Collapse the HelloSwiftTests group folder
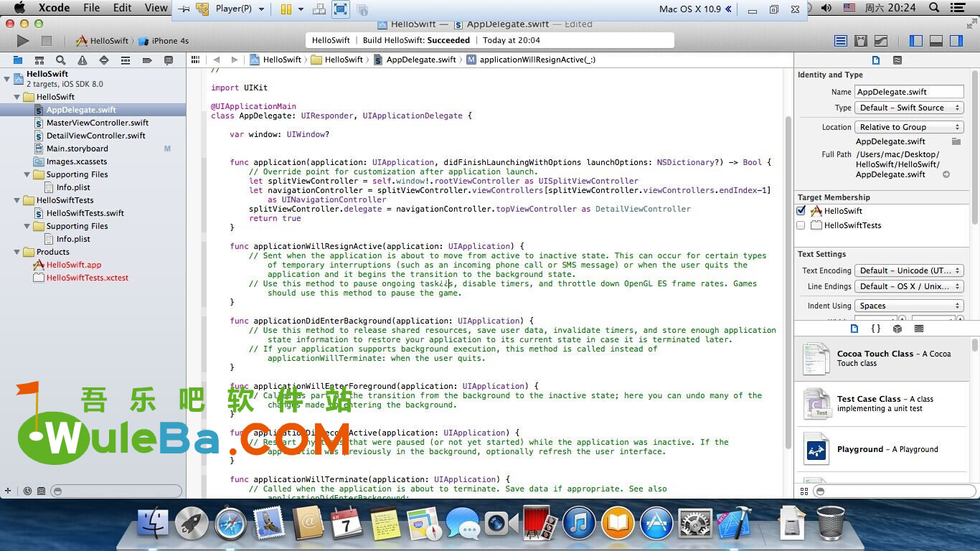980x551 pixels. (x=17, y=200)
